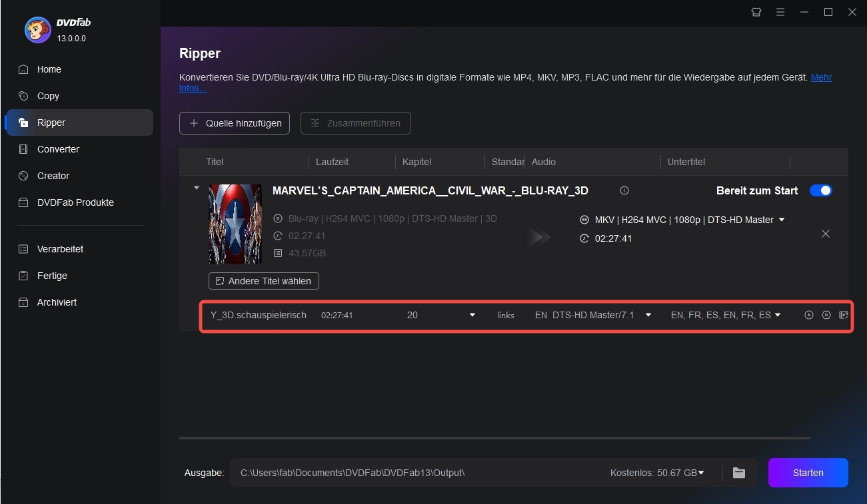The width and height of the screenshot is (867, 504).
Task: Click the output duration 02:27:41 text
Action: click(x=613, y=238)
